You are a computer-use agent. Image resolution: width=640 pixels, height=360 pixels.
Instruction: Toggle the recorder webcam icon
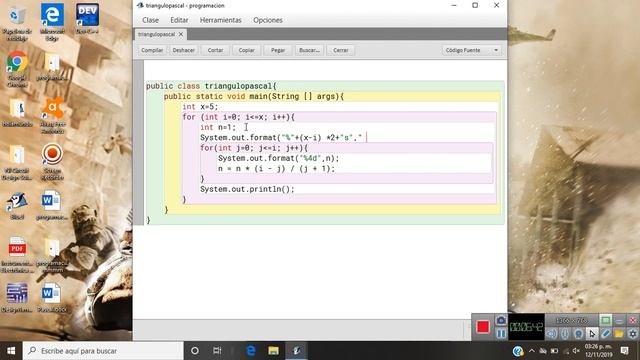578,334
